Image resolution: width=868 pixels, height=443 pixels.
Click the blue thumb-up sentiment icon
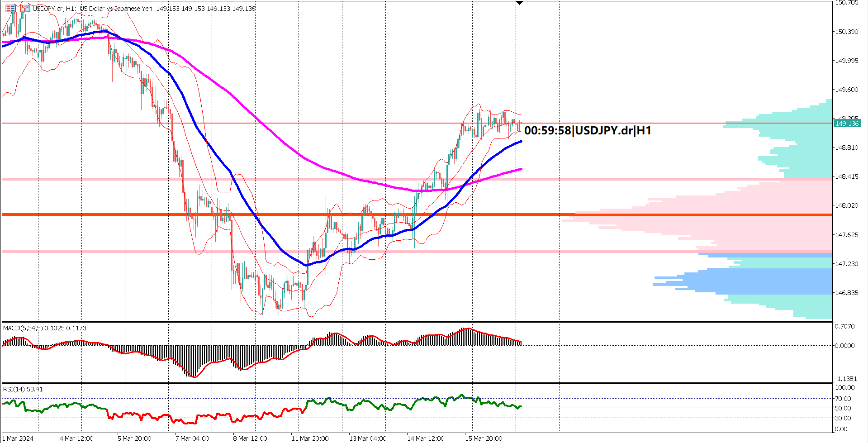(28, 9)
